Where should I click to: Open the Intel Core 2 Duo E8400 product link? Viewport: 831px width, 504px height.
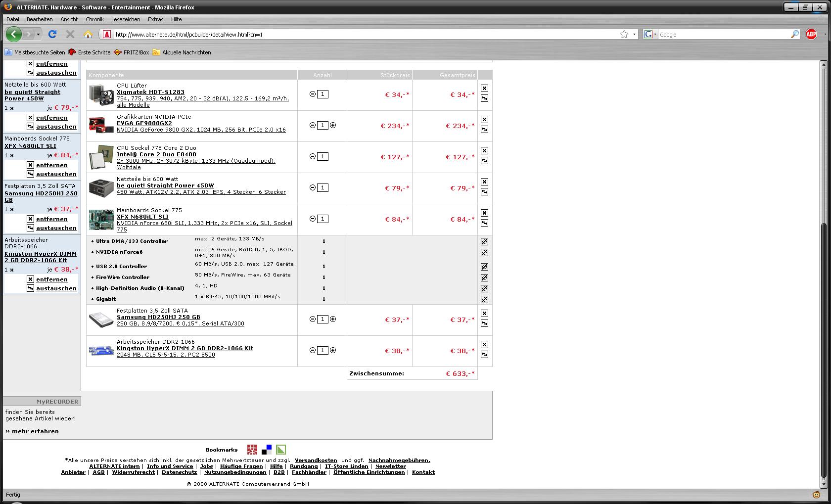click(x=156, y=154)
